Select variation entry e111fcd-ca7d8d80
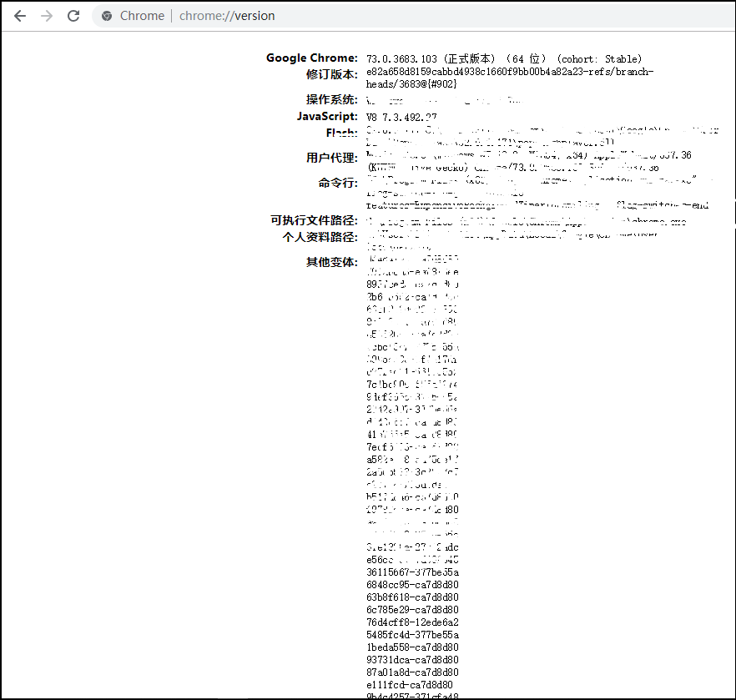Screen dimensions: 736x700 click(409, 685)
